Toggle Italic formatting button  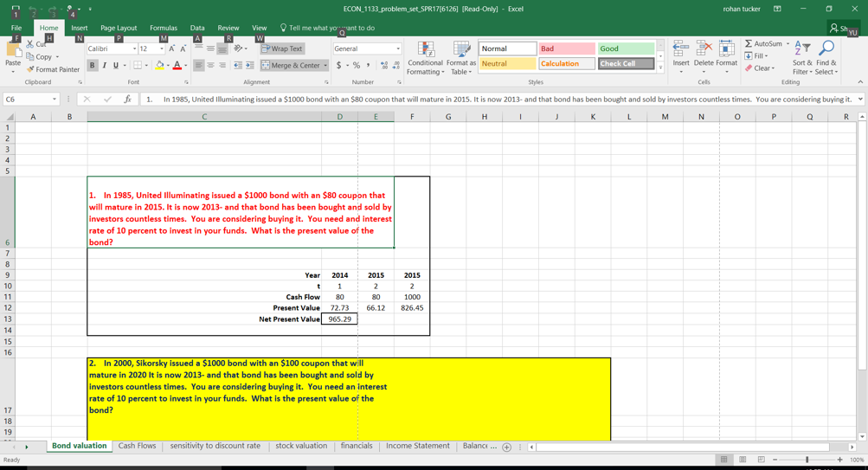click(x=104, y=65)
